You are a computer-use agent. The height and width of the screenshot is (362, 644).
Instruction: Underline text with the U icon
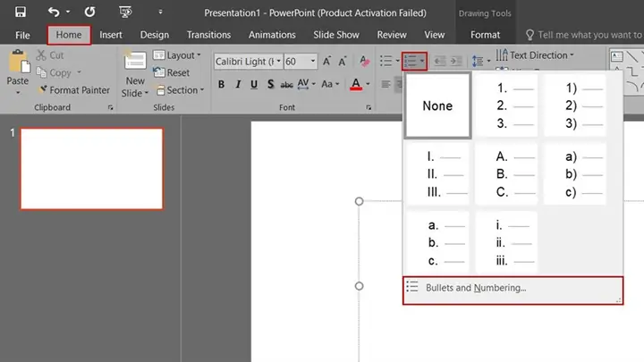click(x=254, y=85)
